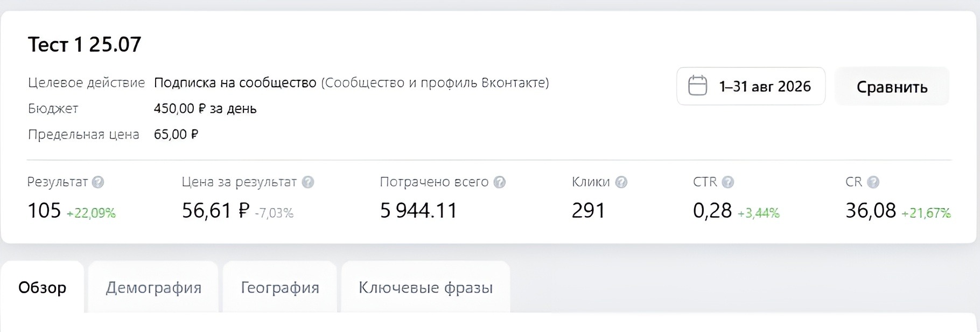
Task: Click the campaign title Тест 1 25.07
Action: (85, 44)
